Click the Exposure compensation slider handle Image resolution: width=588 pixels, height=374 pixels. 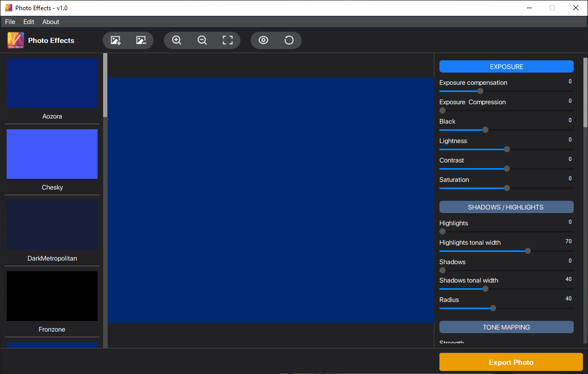coord(480,91)
